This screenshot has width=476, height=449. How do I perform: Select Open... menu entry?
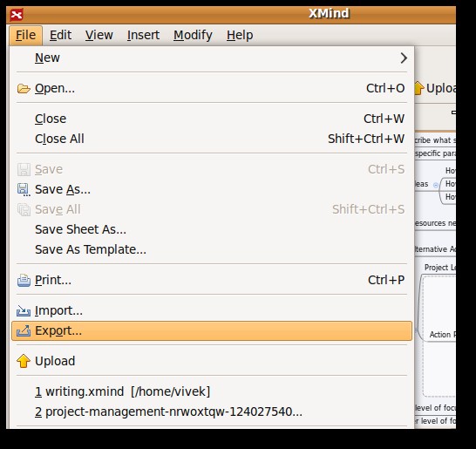212,89
